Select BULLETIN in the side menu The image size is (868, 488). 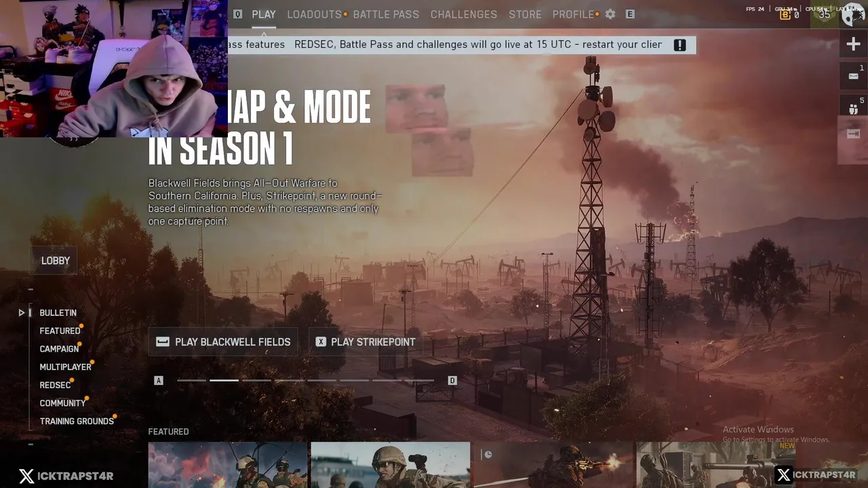(x=58, y=312)
